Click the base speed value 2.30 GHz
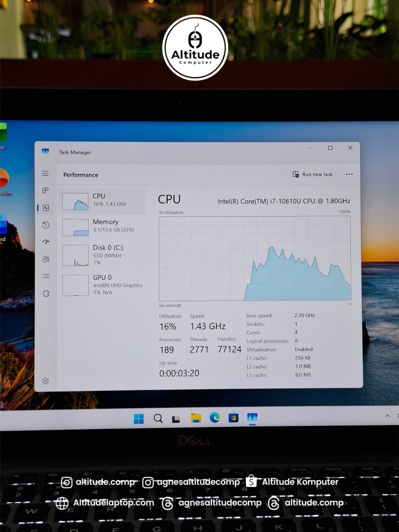The image size is (399, 532). coord(305,315)
